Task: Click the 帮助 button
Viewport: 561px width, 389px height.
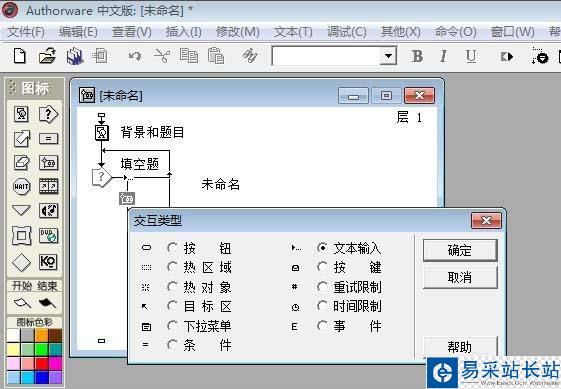Action: click(460, 346)
